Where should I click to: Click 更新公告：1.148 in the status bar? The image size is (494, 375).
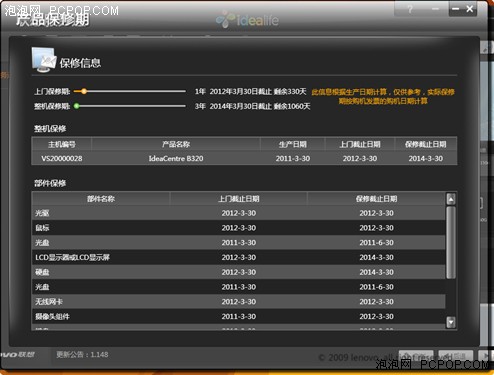coord(82,355)
